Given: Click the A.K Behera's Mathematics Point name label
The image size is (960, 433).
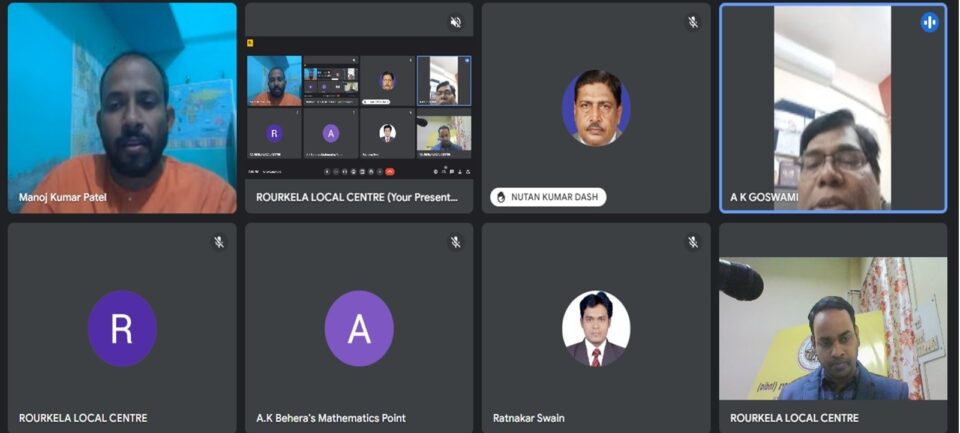Looking at the screenshot, I should (331, 417).
